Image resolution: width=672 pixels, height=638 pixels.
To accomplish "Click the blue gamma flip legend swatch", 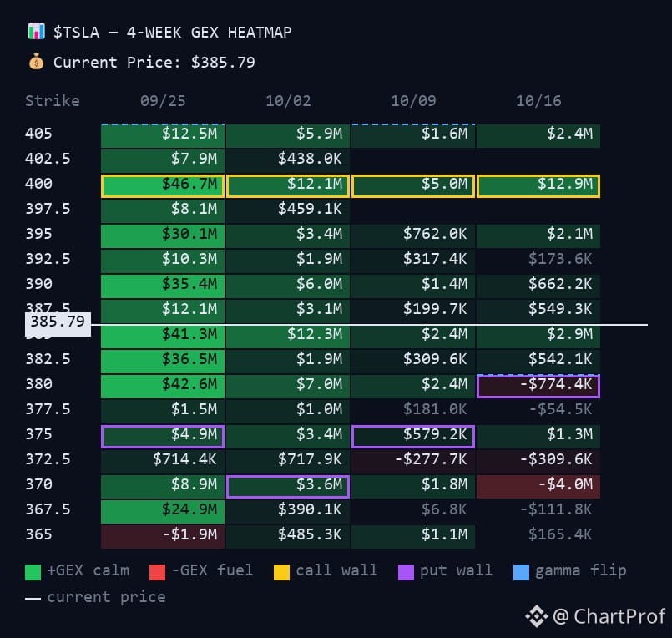I will 521,572.
